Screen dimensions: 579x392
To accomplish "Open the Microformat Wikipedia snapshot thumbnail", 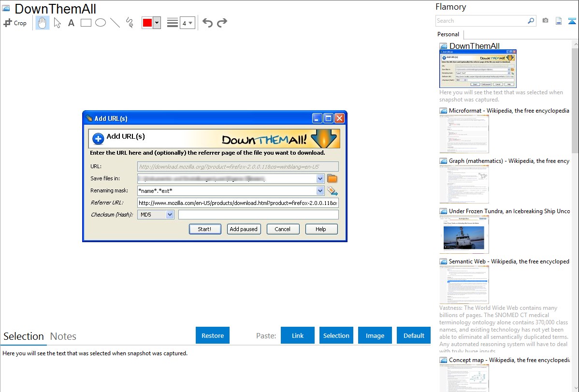I will tap(464, 134).
